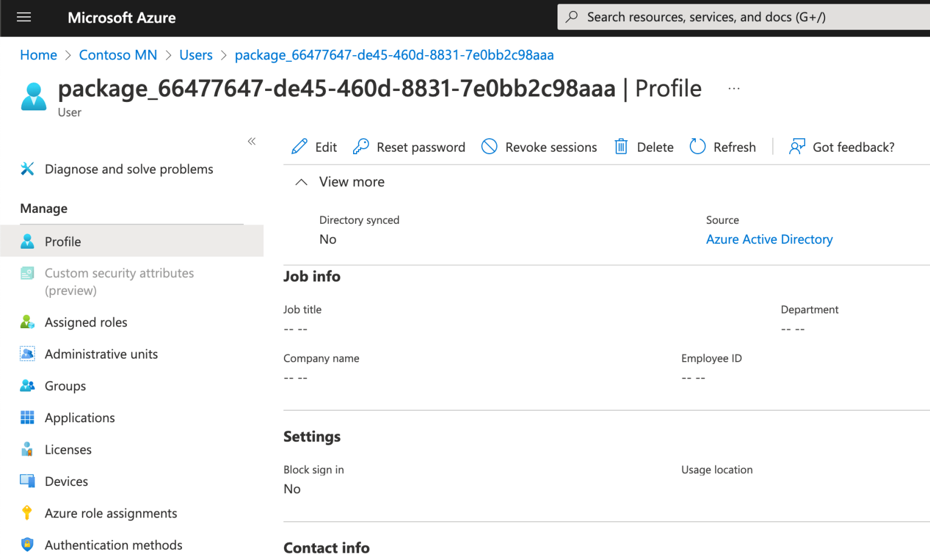Select Authentication methods in the sidebar
Screen dimensions: 930x560
(113, 545)
